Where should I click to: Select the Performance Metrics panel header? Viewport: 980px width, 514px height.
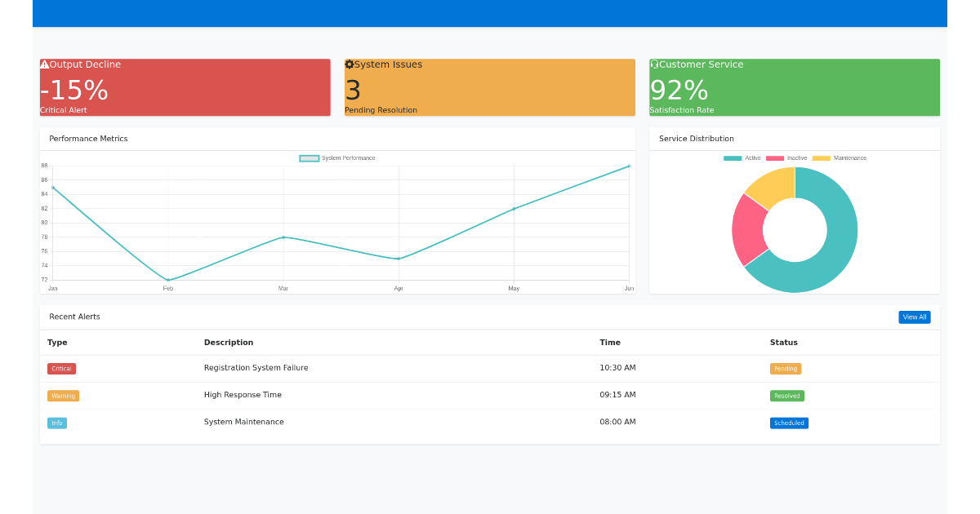(x=89, y=138)
